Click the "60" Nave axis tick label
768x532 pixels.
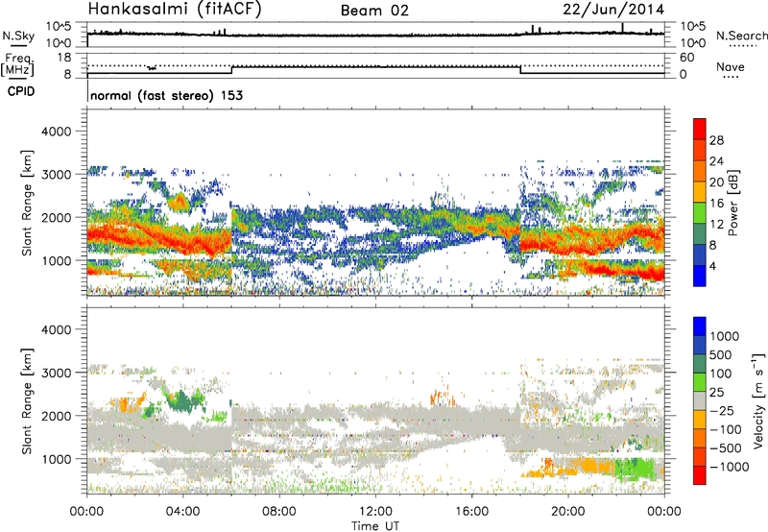[x=686, y=58]
